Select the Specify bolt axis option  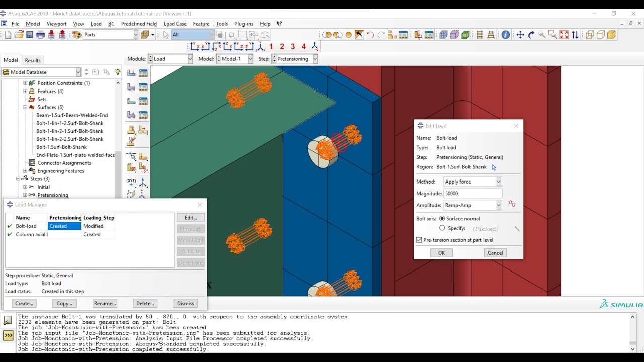442,228
